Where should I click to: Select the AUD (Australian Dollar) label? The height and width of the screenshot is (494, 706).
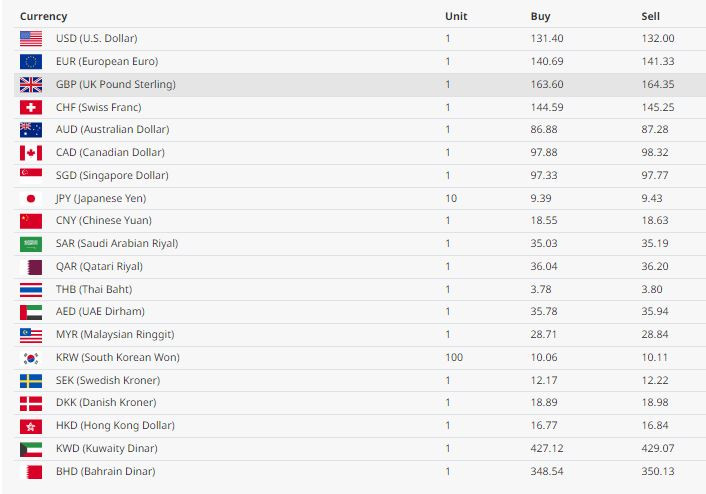113,130
